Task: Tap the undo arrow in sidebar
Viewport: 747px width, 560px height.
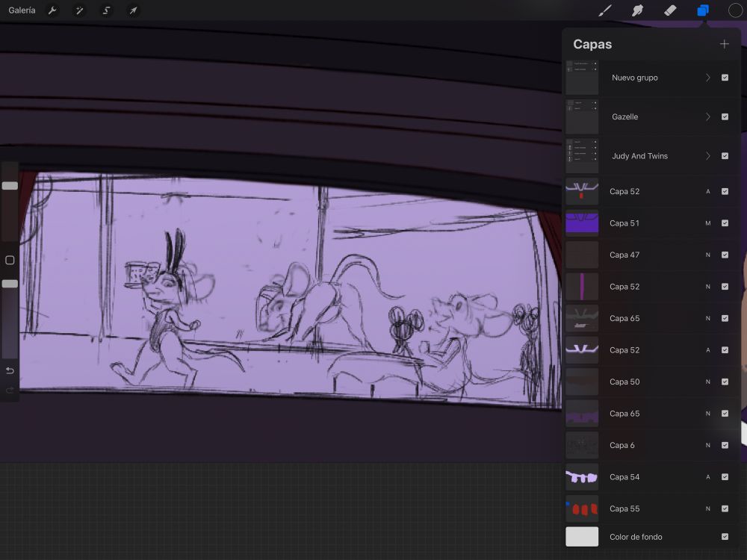Action: (x=10, y=370)
